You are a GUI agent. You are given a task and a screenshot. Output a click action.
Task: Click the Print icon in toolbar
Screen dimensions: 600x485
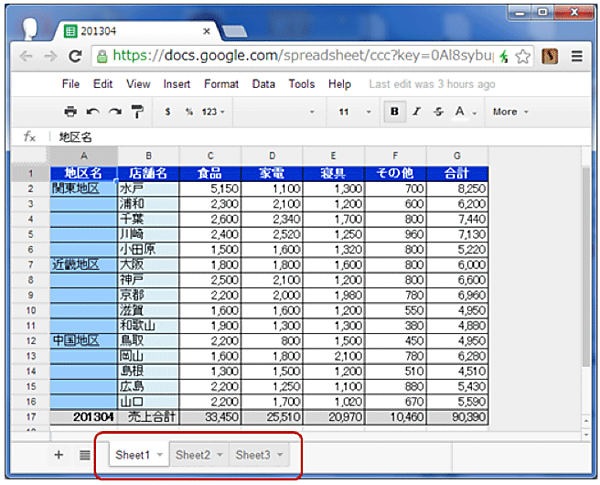click(x=70, y=112)
